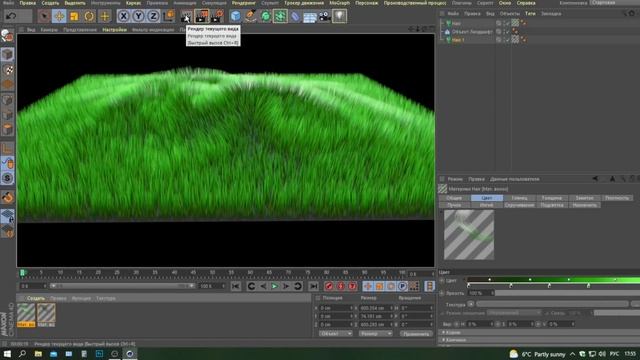
Task: Go to start of timeline
Action: point(236,286)
